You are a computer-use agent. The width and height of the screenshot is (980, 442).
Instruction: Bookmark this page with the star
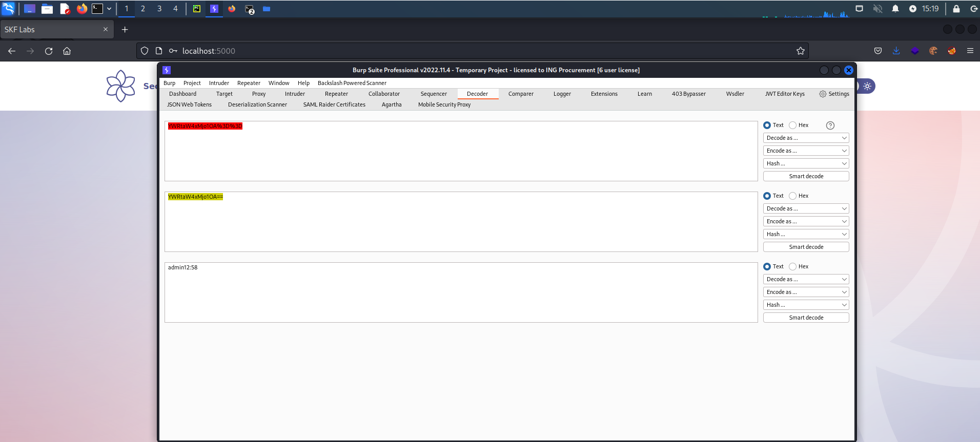pos(800,51)
